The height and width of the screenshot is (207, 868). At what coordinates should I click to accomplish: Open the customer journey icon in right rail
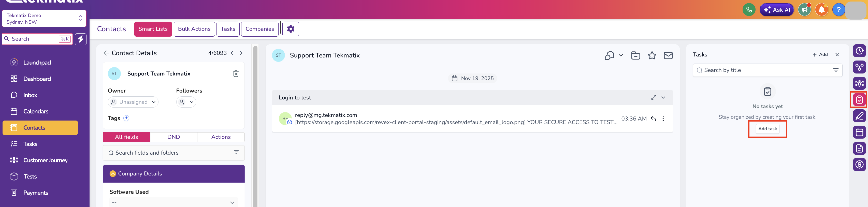(x=859, y=83)
